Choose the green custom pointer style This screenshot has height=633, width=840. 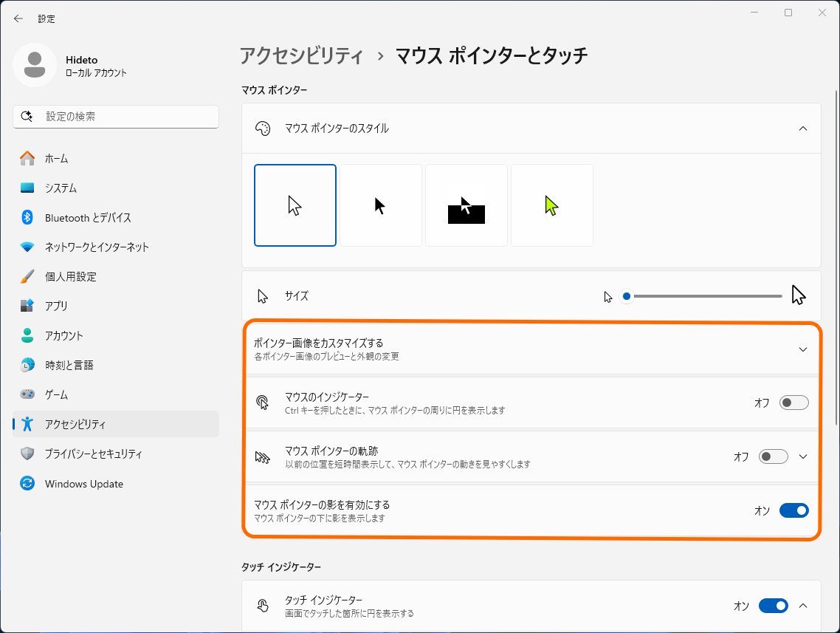[x=551, y=205]
